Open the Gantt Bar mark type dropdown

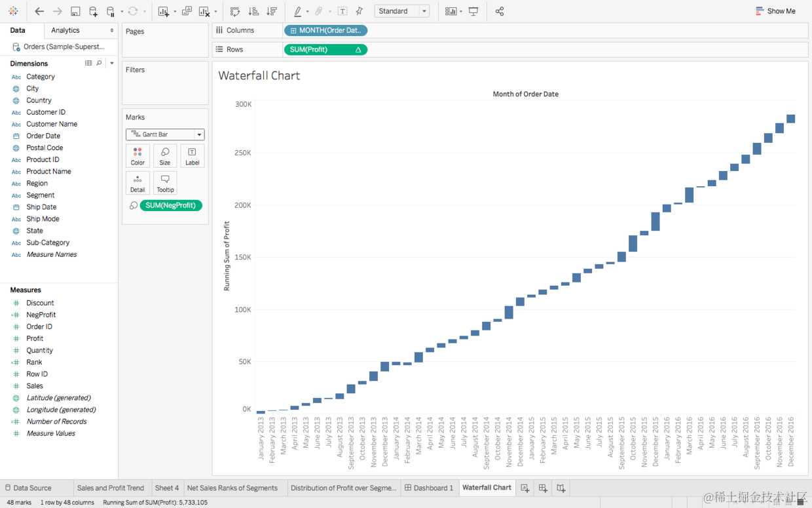click(x=165, y=134)
